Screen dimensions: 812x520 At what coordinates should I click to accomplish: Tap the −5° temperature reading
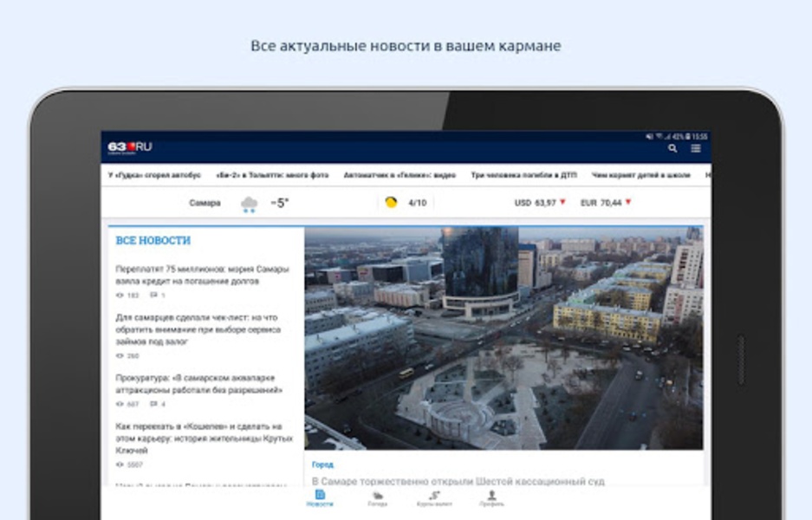(x=280, y=203)
